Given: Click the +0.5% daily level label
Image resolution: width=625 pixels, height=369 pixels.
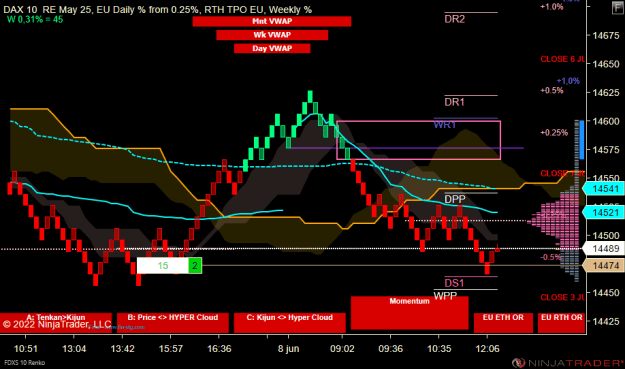Looking at the screenshot, I should 552,90.
